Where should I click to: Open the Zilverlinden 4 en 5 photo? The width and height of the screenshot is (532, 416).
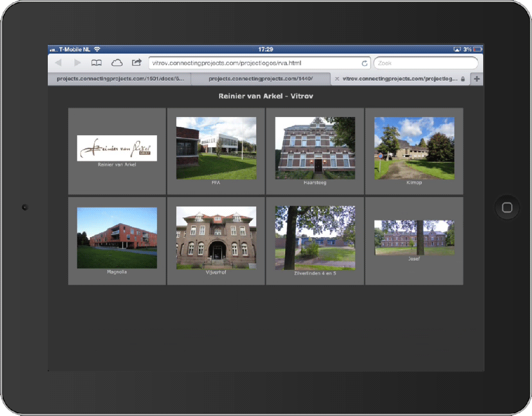coord(315,238)
